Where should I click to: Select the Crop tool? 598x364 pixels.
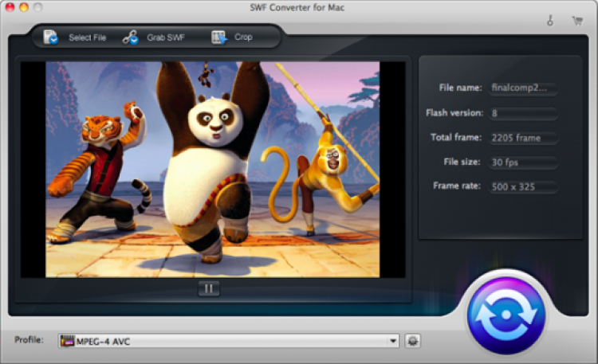[218, 37]
